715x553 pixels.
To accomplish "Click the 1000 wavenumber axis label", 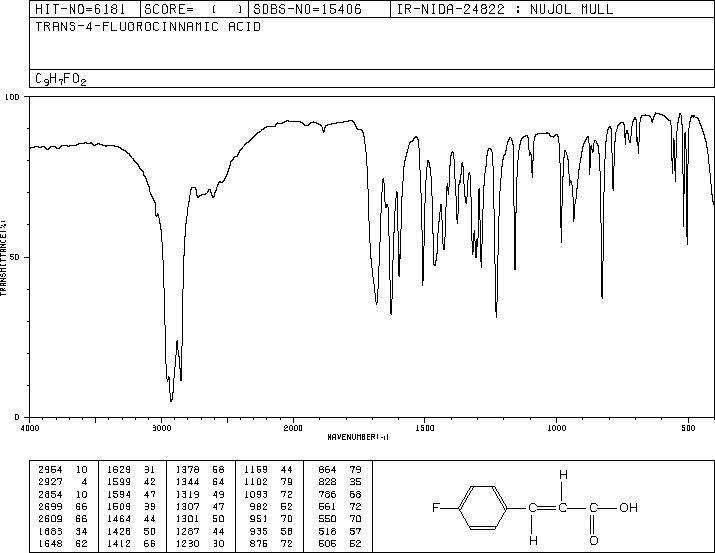I will pos(556,428).
